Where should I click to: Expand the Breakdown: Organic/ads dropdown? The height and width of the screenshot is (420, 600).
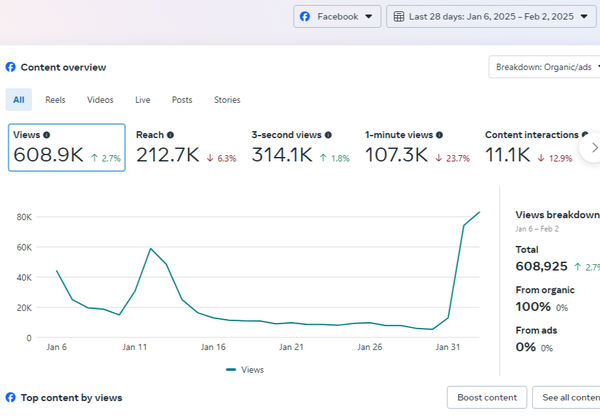coord(545,68)
